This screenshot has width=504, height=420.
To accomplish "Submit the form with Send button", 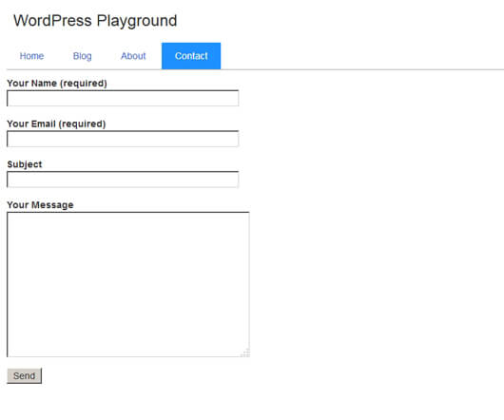I will point(25,376).
